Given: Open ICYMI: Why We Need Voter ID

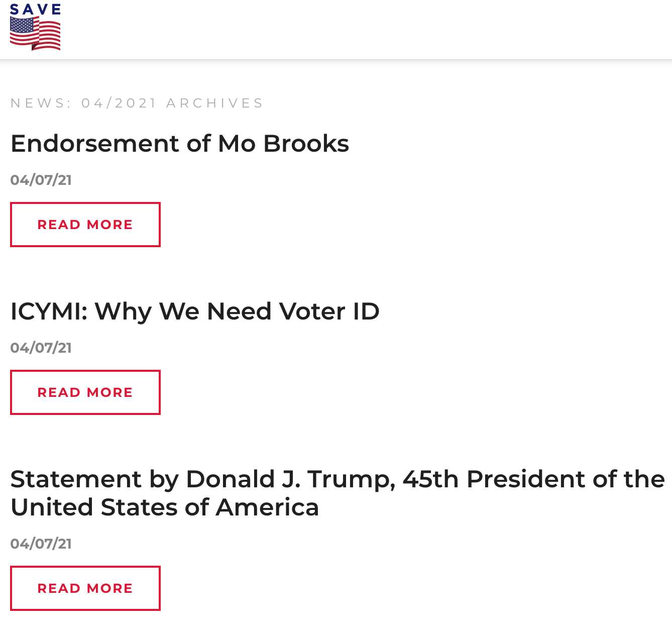Looking at the screenshot, I should [x=195, y=311].
